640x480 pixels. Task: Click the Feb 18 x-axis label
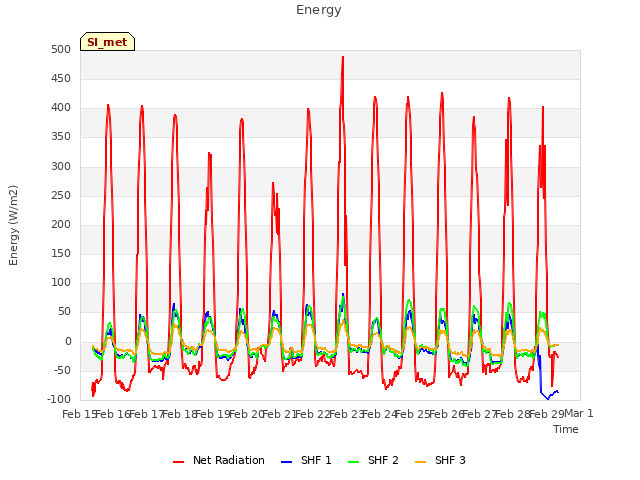tap(180, 414)
